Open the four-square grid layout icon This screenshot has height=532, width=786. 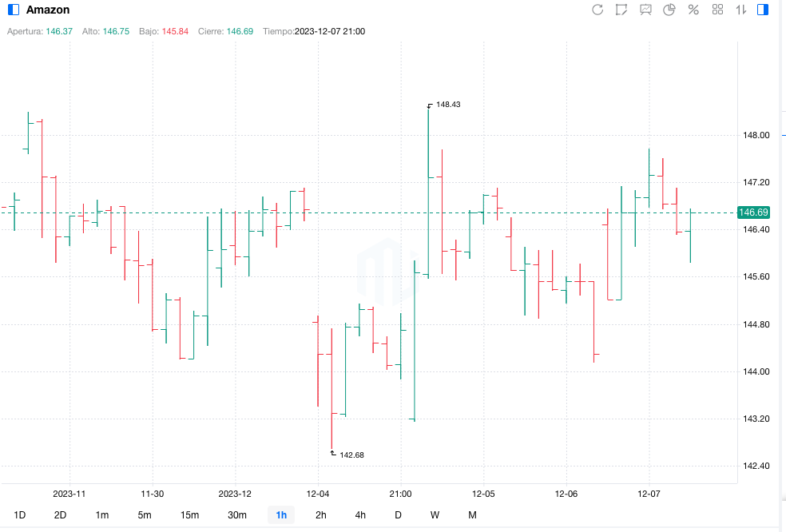coord(717,10)
